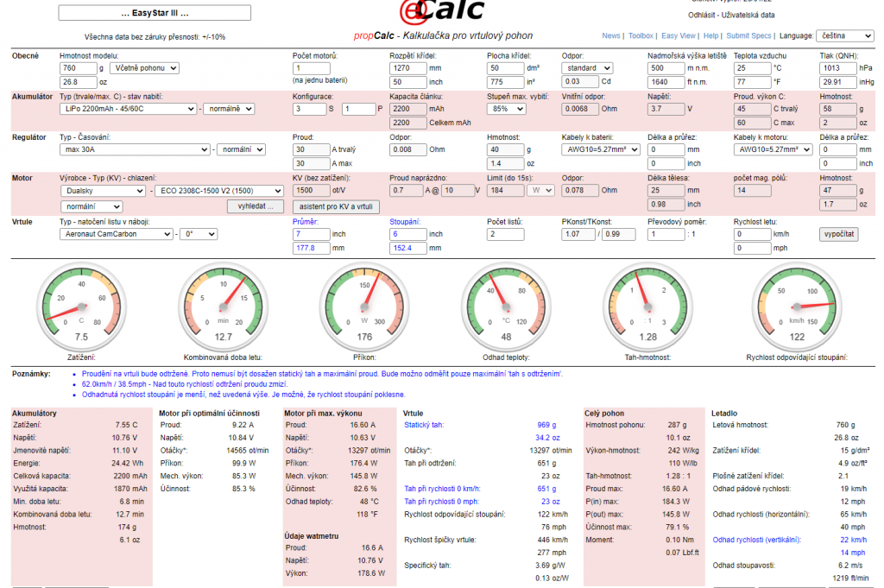Screen dimensions: 884x588
Task: Open the Dualsky motor manufacturer dropdown
Action: (x=103, y=191)
